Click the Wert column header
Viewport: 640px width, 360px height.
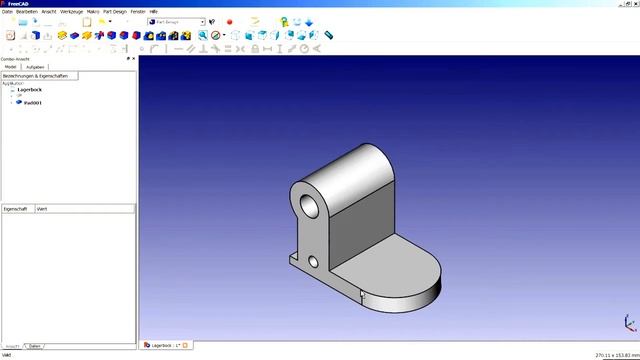84,209
